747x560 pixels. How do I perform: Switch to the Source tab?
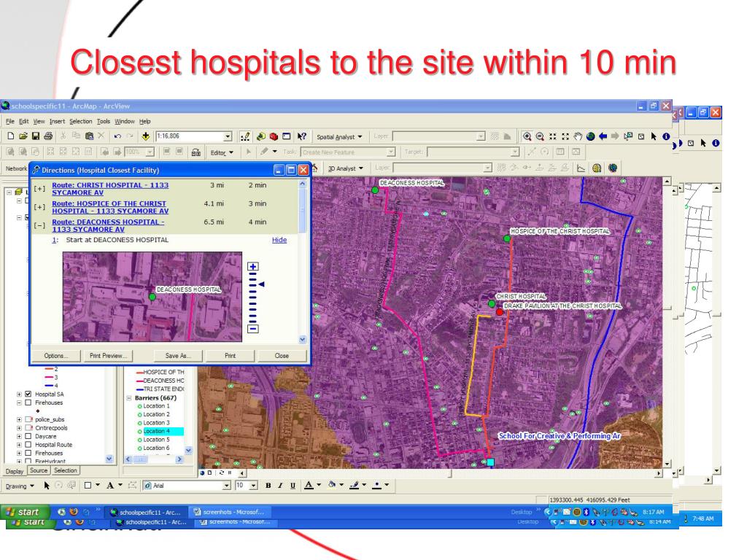click(x=39, y=470)
